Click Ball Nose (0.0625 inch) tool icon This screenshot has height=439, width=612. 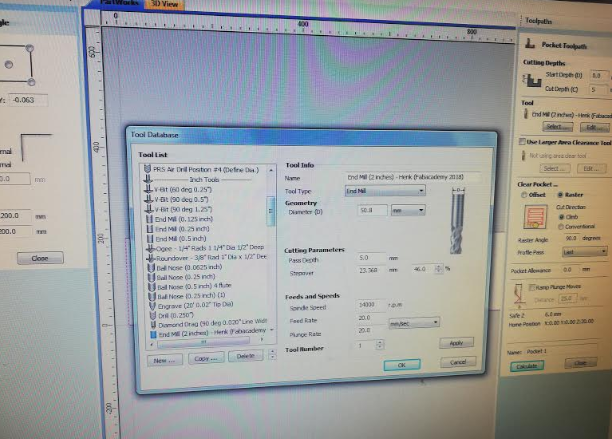(151, 268)
